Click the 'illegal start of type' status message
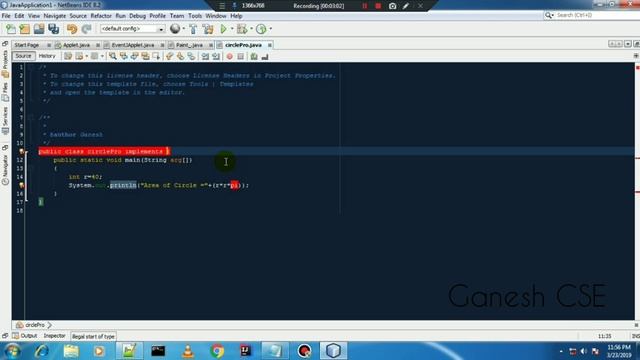 pyautogui.click(x=93, y=336)
